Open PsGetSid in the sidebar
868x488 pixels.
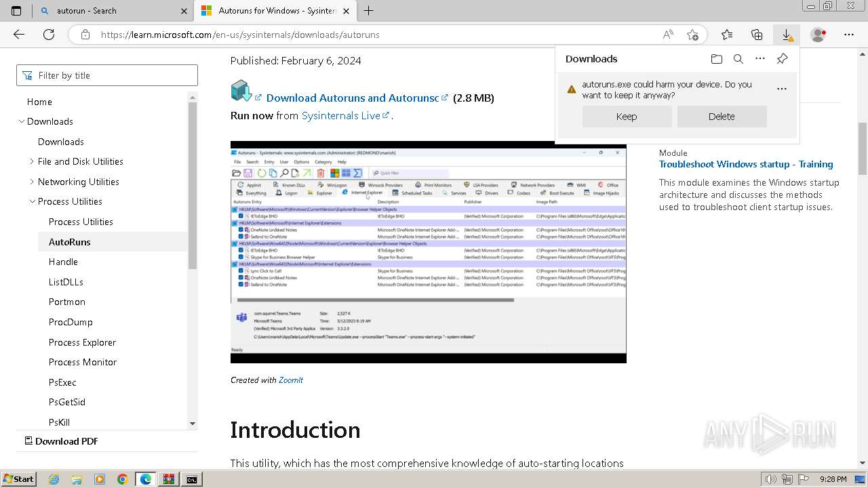(x=67, y=402)
